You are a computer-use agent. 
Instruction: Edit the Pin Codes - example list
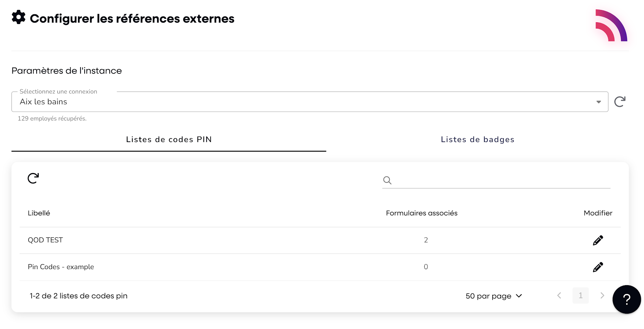[598, 267]
